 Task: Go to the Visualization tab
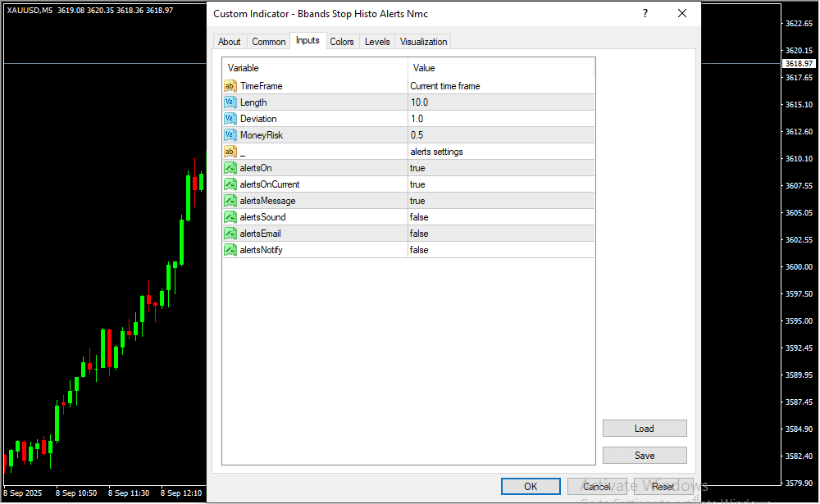tap(423, 42)
